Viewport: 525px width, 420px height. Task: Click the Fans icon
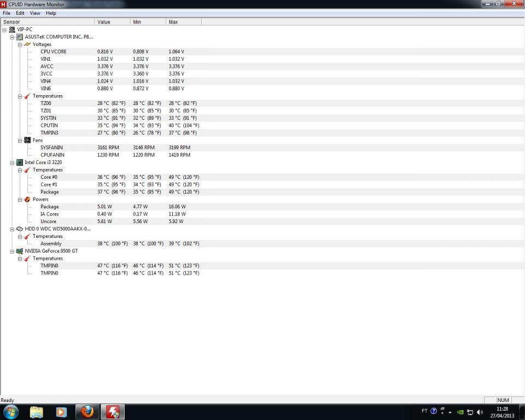click(x=27, y=141)
